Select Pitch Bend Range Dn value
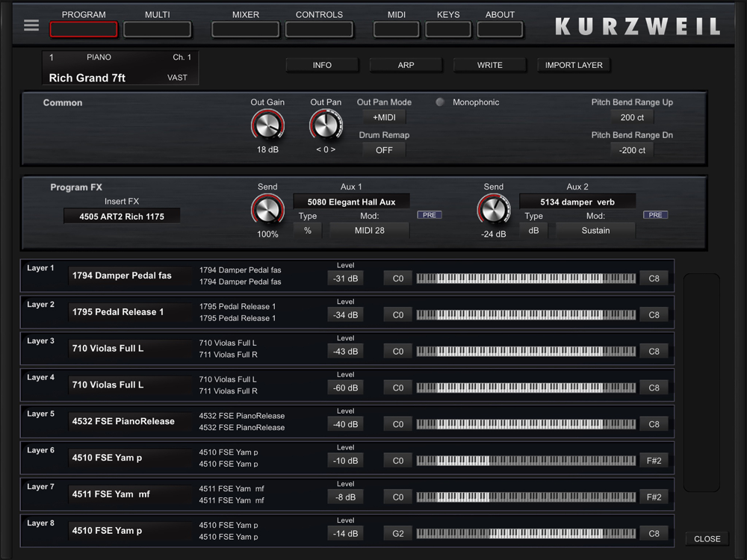This screenshot has width=747, height=560. (x=632, y=150)
